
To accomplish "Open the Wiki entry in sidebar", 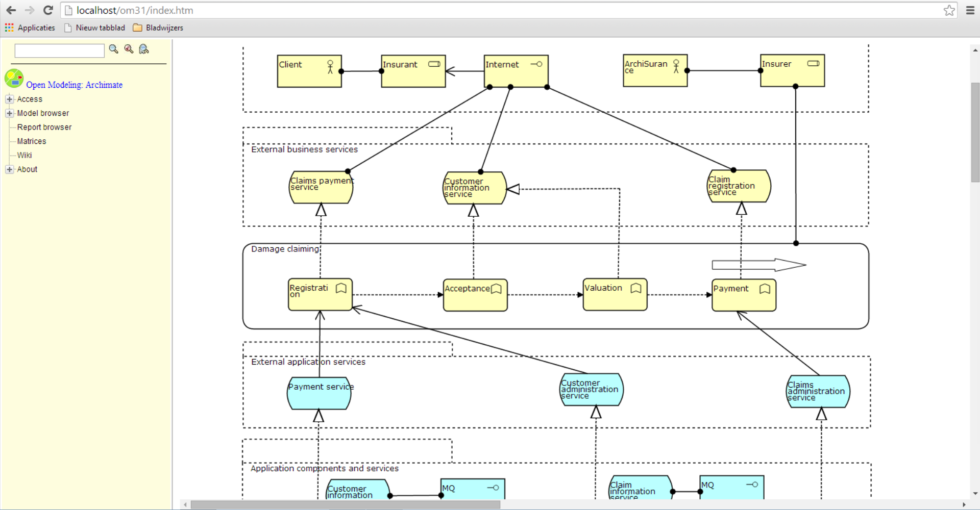I will pyautogui.click(x=24, y=156).
